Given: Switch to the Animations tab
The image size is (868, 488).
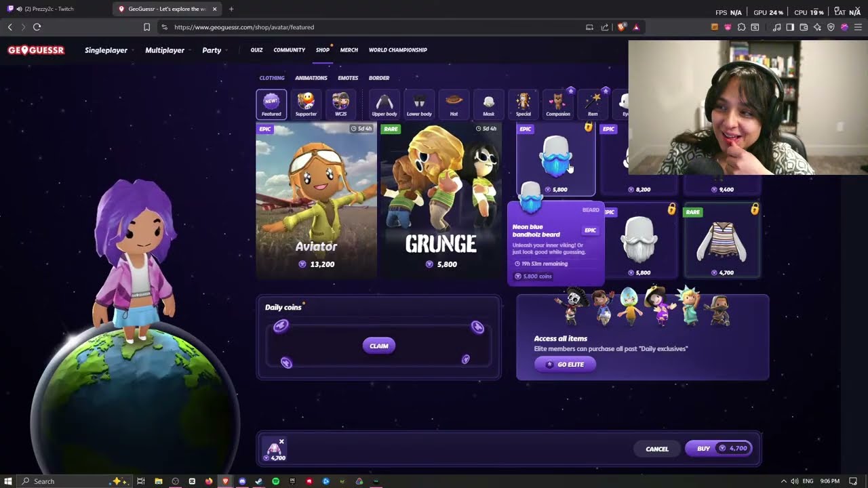Looking at the screenshot, I should (311, 78).
